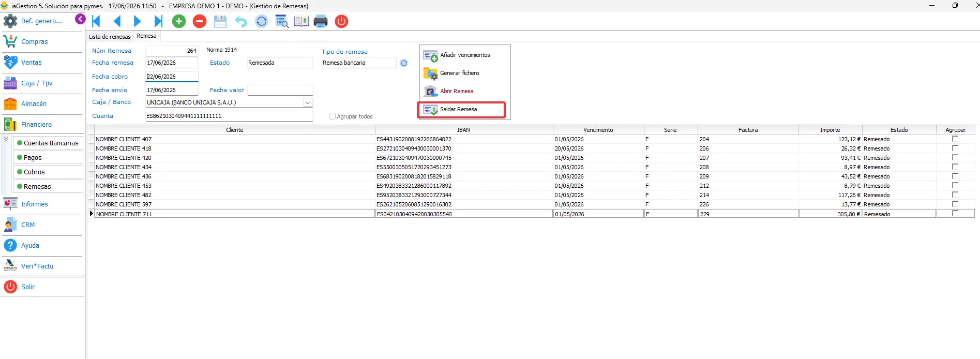Open the Cobros submenu item
The width and height of the screenshot is (980, 359).
pyautogui.click(x=48, y=172)
